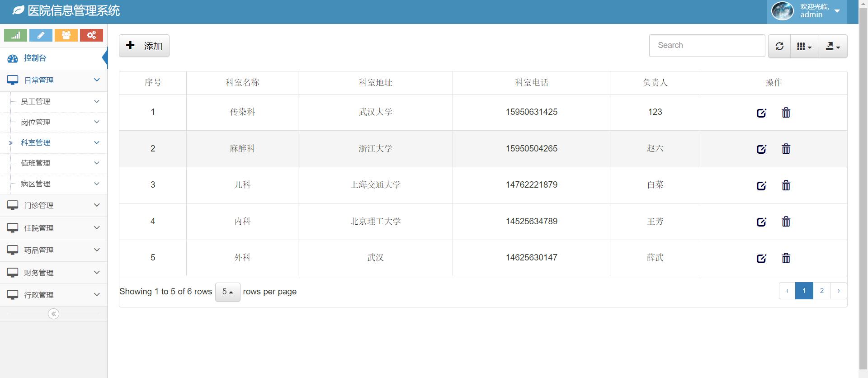The image size is (868, 378).
Task: Click the 科室名称 column header
Action: pyautogui.click(x=242, y=83)
